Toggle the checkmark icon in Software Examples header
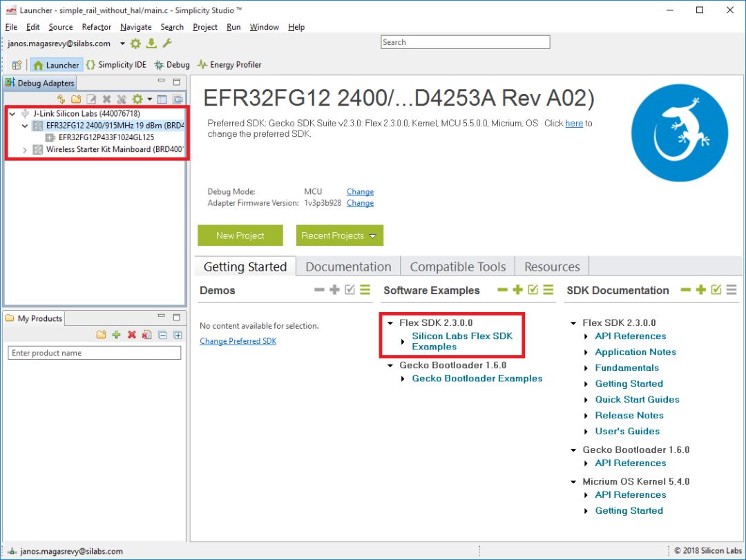The width and height of the screenshot is (746, 560). click(533, 290)
